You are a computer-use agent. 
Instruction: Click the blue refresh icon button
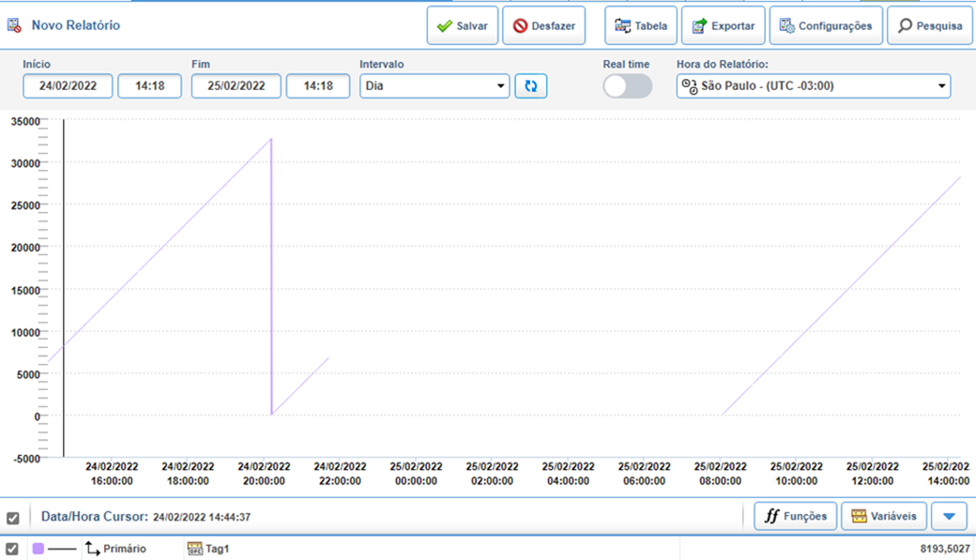[x=531, y=86]
